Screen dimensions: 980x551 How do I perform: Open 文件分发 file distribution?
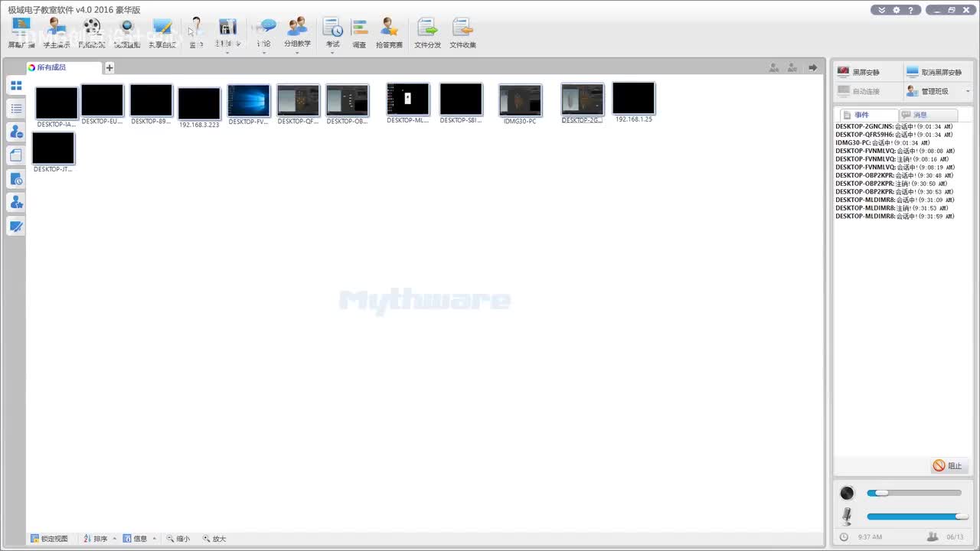[x=428, y=34]
